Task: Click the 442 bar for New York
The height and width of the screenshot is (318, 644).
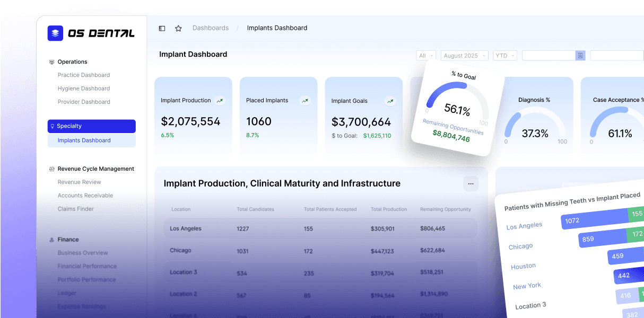Action: tap(629, 275)
